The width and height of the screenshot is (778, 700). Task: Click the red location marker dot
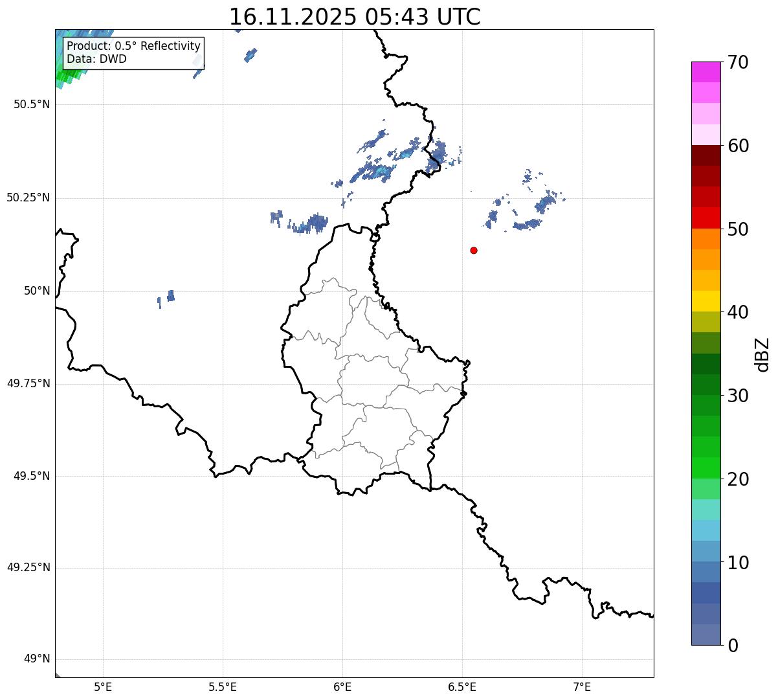click(474, 250)
